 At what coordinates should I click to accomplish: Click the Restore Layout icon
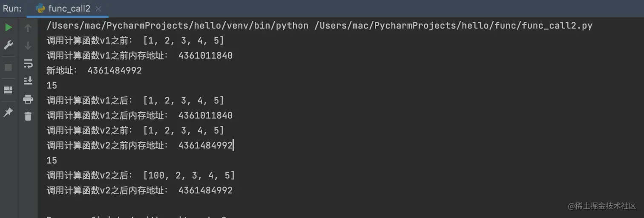pyautogui.click(x=8, y=90)
